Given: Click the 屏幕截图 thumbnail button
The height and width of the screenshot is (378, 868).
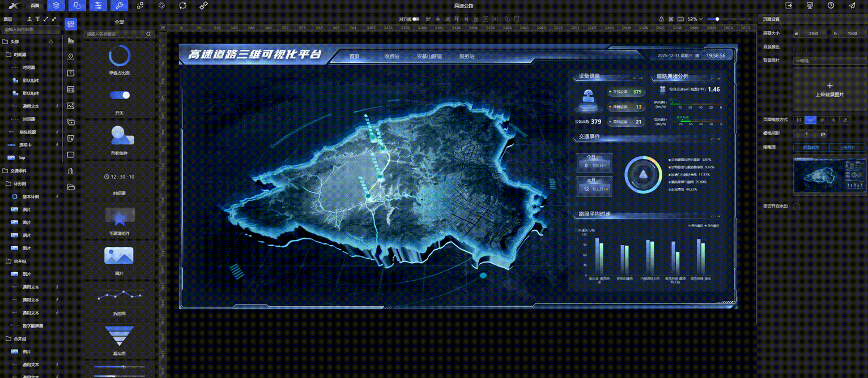Looking at the screenshot, I should tap(810, 147).
